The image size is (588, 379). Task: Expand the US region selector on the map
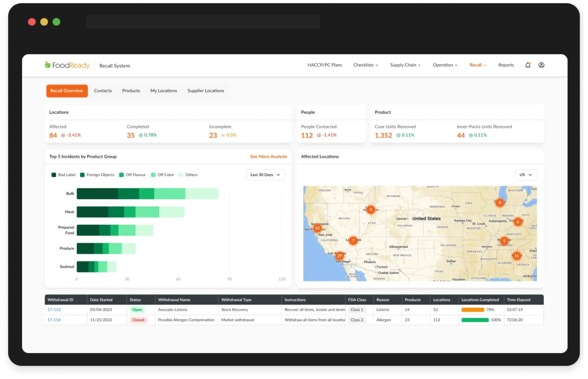click(526, 175)
